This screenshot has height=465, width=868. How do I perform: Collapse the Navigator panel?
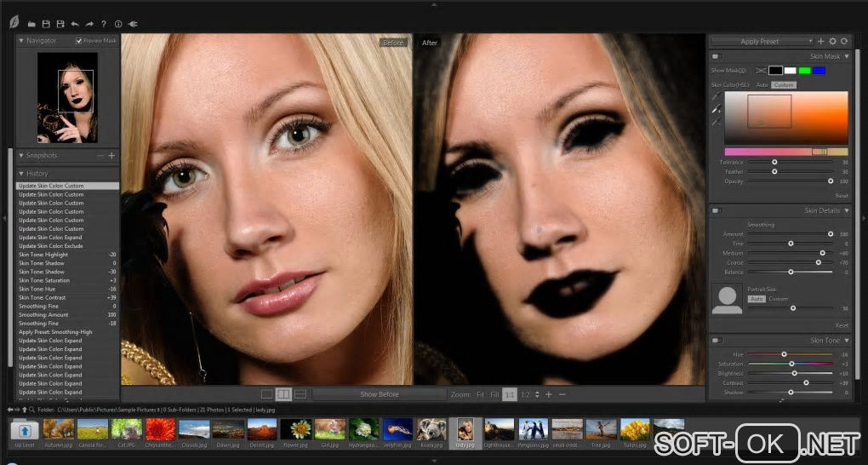click(x=21, y=41)
